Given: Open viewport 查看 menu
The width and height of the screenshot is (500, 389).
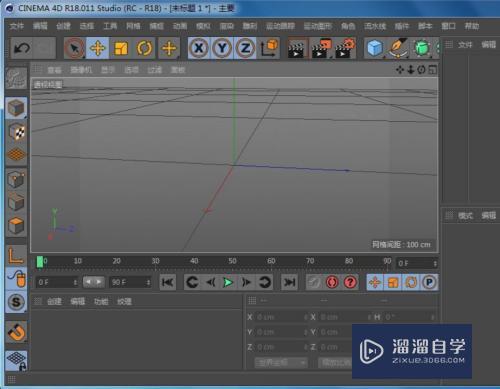Looking at the screenshot, I should click(54, 70).
